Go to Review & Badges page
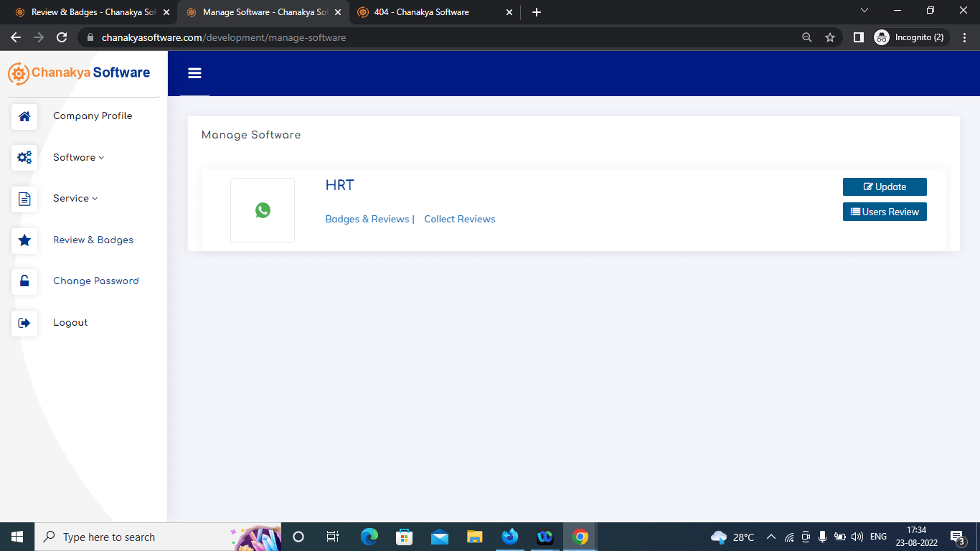 click(93, 240)
